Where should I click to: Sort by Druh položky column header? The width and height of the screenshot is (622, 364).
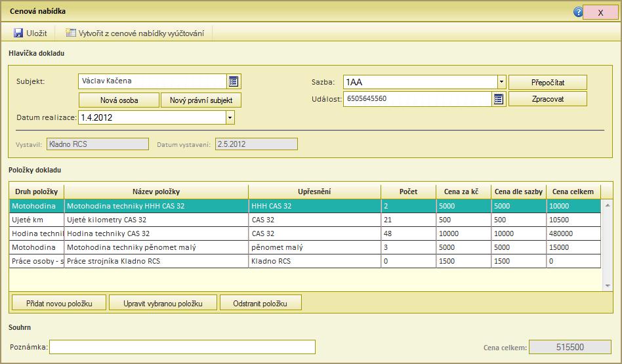[x=37, y=192]
